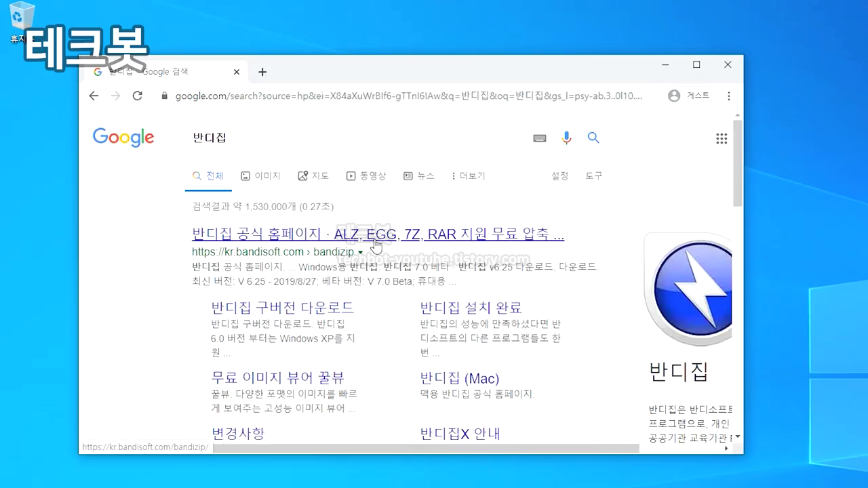Switch to the 지도 tab
Screen dimensions: 868x488
313,176
